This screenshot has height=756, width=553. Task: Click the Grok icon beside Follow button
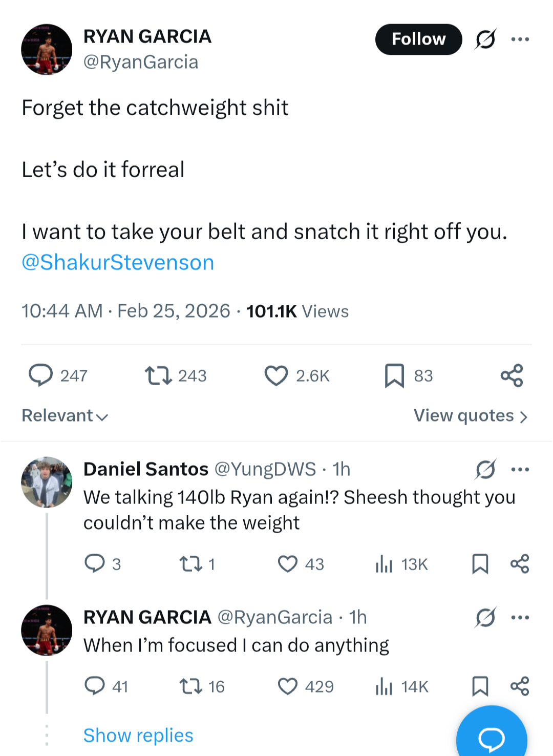[485, 39]
